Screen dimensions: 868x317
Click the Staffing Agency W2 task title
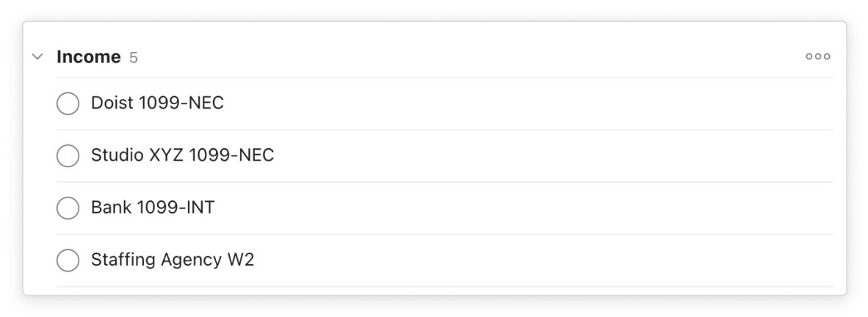coord(173,260)
